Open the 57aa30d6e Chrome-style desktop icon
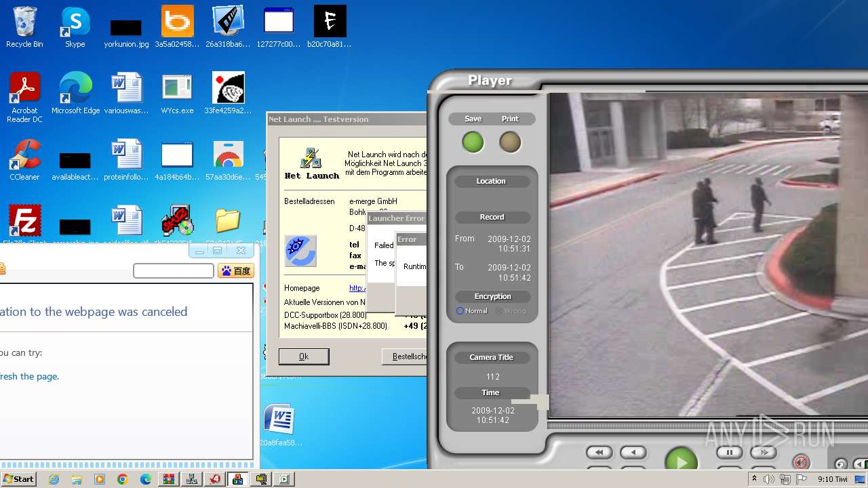Viewport: 868px width, 488px height. [x=228, y=160]
